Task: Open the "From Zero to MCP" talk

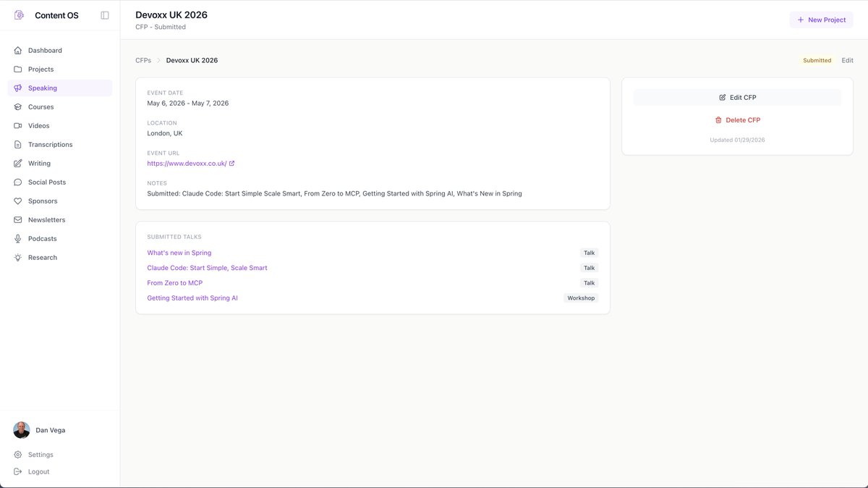Action: [x=175, y=283]
